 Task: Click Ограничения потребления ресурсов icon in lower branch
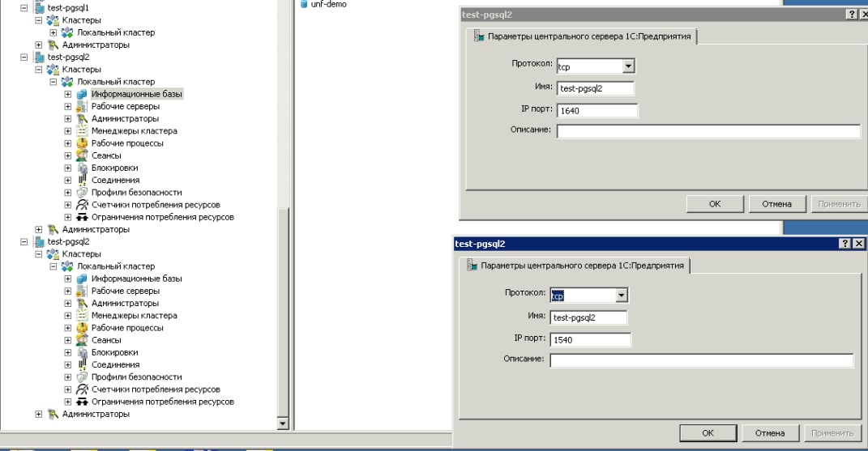tap(82, 401)
